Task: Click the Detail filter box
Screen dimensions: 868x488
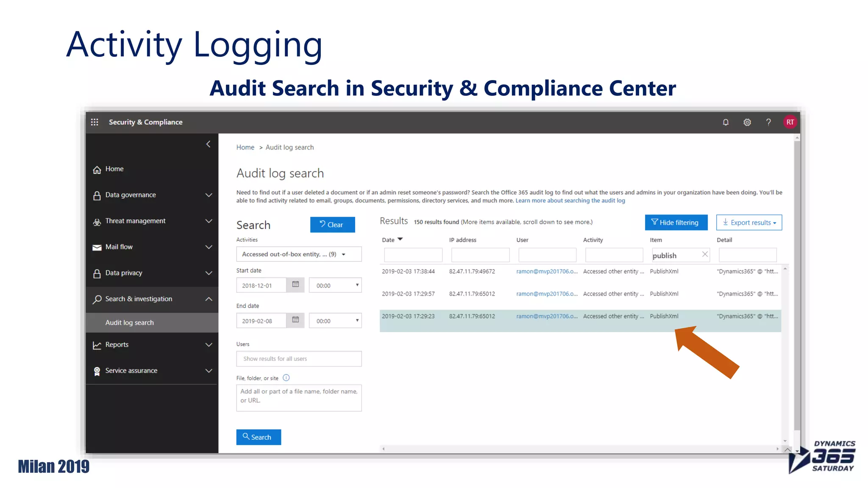Action: click(748, 255)
